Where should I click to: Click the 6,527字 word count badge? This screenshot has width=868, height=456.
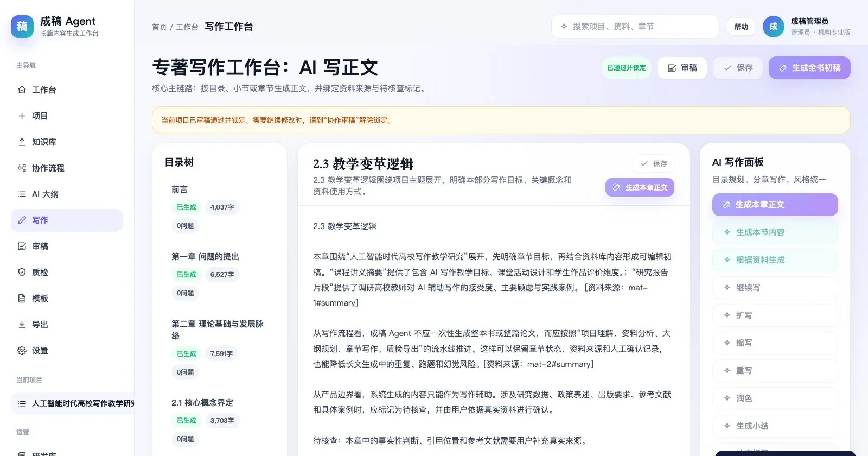222,275
